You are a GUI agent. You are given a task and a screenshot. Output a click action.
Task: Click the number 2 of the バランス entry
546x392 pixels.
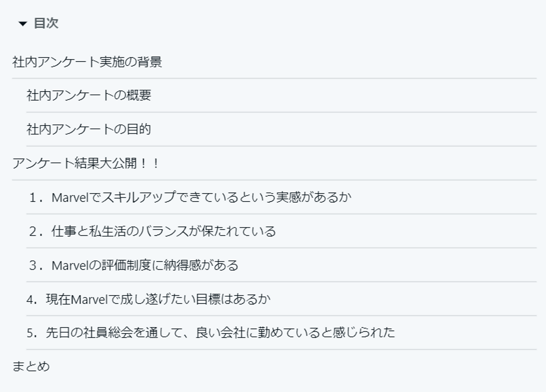tap(33, 232)
